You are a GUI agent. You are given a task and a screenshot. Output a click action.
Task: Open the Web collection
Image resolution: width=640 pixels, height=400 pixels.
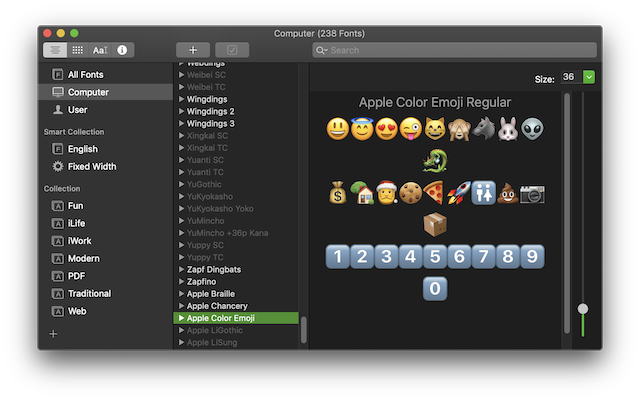tap(106, 311)
